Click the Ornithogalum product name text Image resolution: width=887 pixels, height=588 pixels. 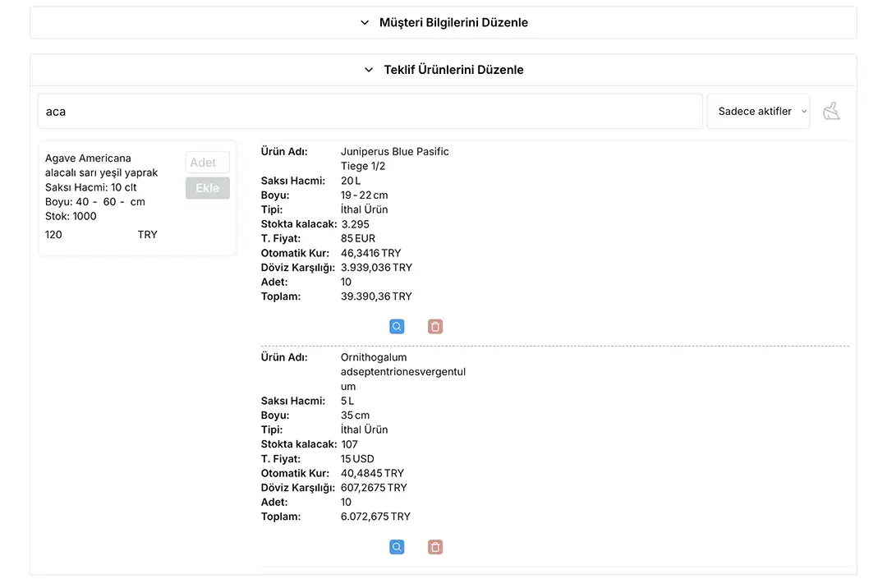[x=402, y=371]
